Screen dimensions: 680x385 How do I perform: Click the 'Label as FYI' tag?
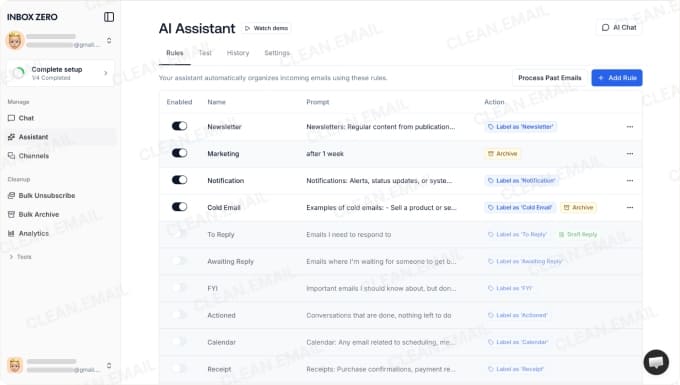(510, 288)
